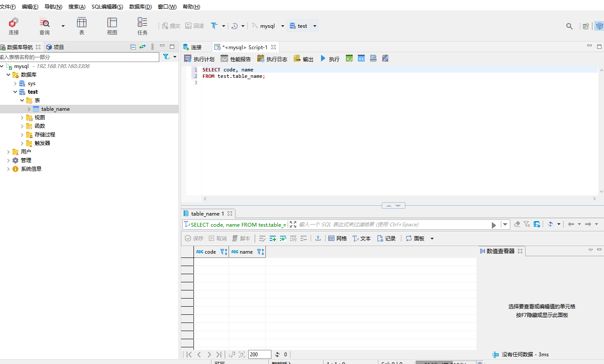604x364 pixels.
Task: Run the script with 执行 button
Action: [330, 59]
